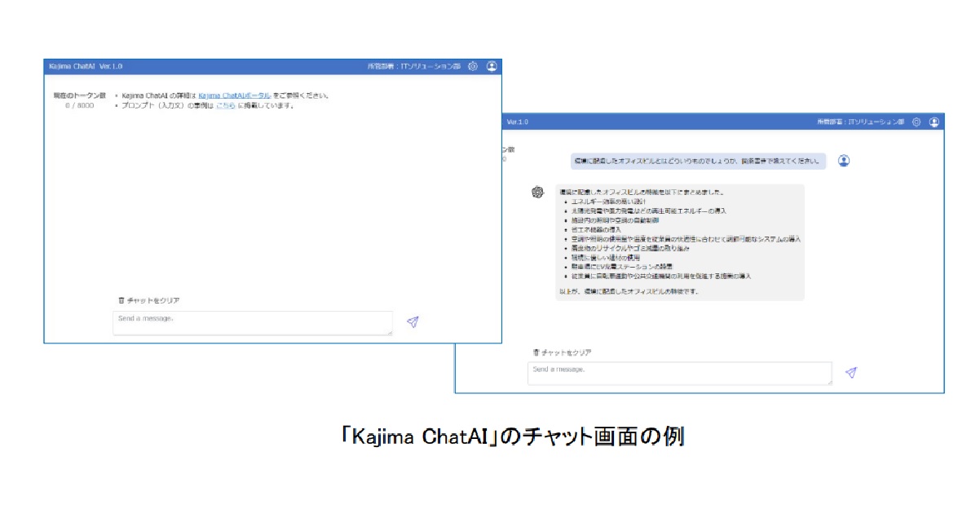This screenshot has height=514, width=980.
Task: Click the '0 / 8000' token count
Action: [x=80, y=105]
